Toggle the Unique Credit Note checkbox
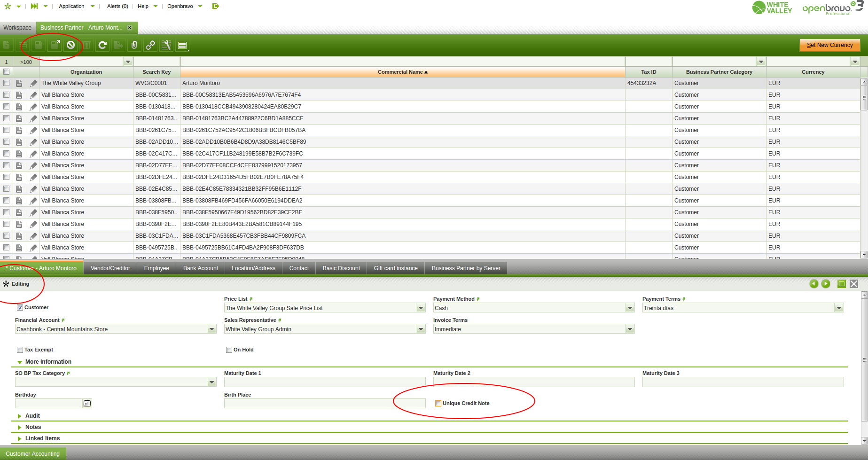The image size is (868, 460). point(438,403)
